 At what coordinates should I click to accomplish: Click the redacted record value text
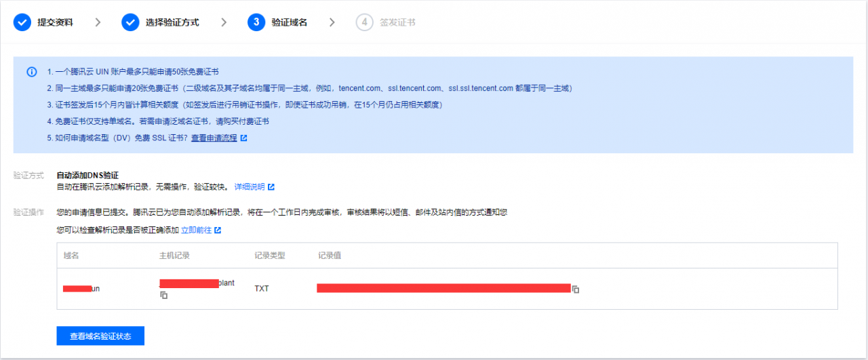pyautogui.click(x=443, y=289)
